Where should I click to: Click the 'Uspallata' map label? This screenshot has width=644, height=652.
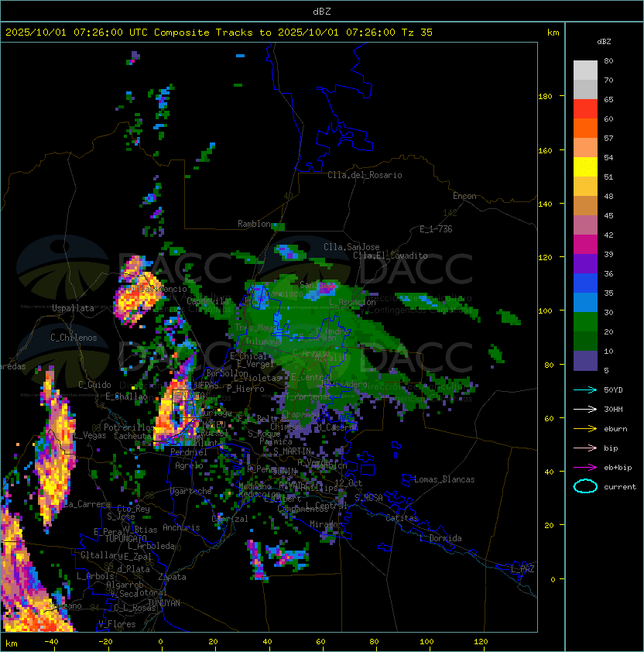[x=73, y=308]
